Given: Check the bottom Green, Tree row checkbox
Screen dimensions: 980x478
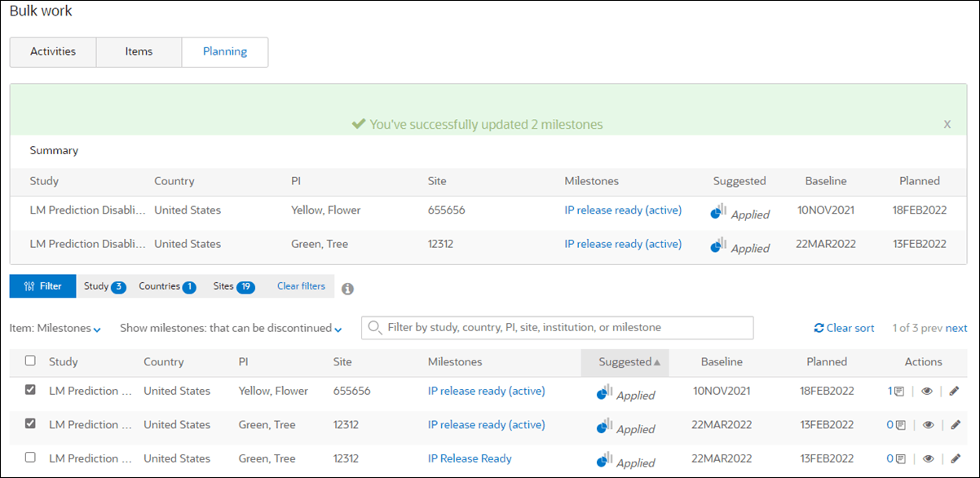Looking at the screenshot, I should click(x=29, y=457).
